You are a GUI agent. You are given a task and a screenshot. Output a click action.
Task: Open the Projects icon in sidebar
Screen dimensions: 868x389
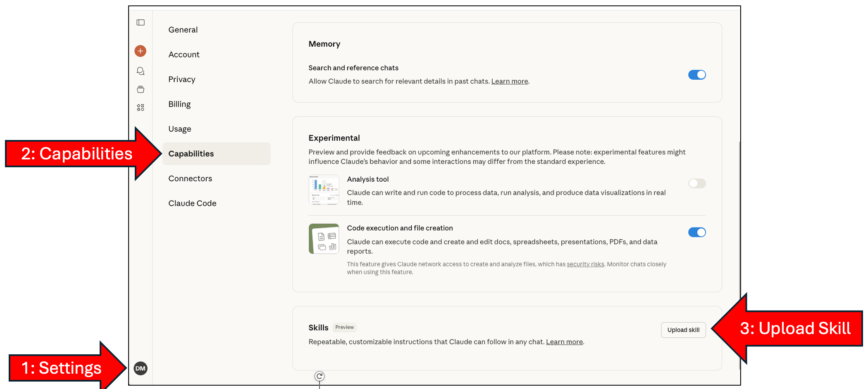141,89
